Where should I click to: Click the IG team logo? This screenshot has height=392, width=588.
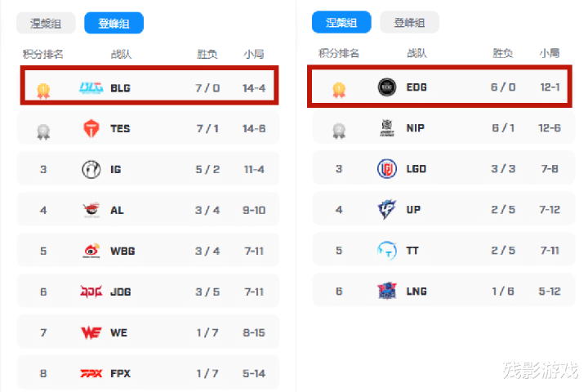pyautogui.click(x=91, y=170)
